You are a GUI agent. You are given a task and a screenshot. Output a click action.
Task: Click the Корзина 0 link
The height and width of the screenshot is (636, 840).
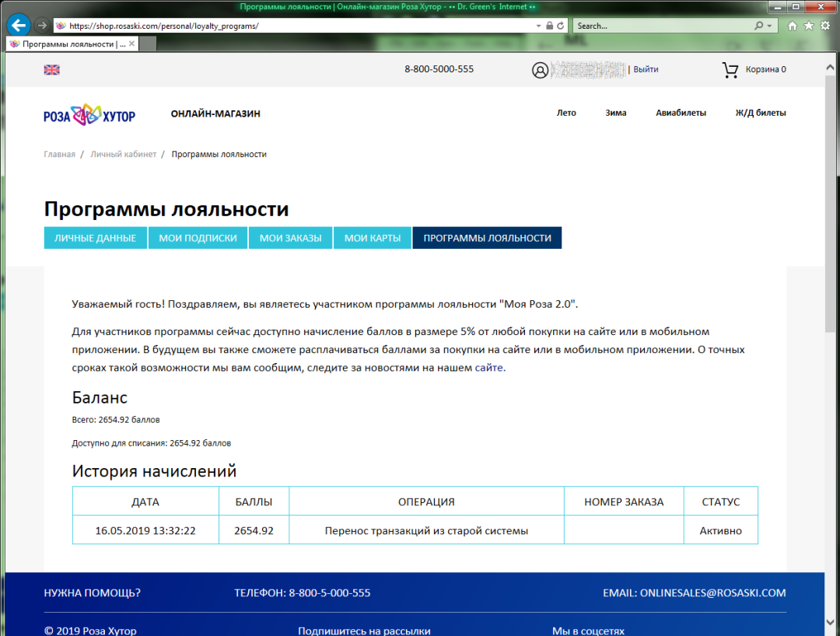tap(765, 70)
